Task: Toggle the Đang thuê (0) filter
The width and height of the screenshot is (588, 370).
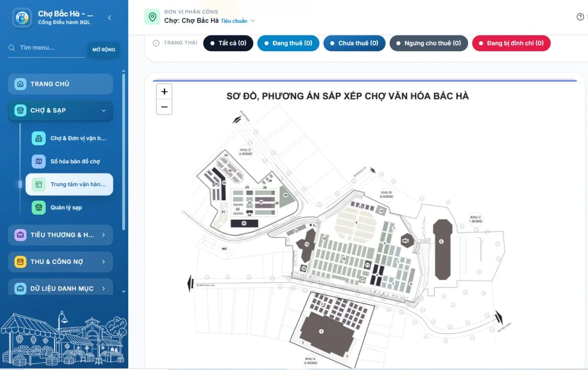Action: [288, 43]
